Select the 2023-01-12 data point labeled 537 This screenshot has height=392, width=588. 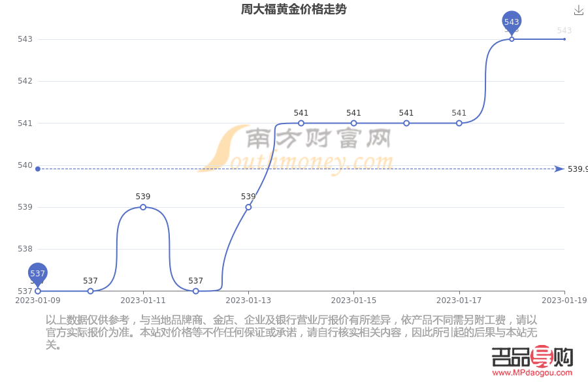click(x=196, y=291)
